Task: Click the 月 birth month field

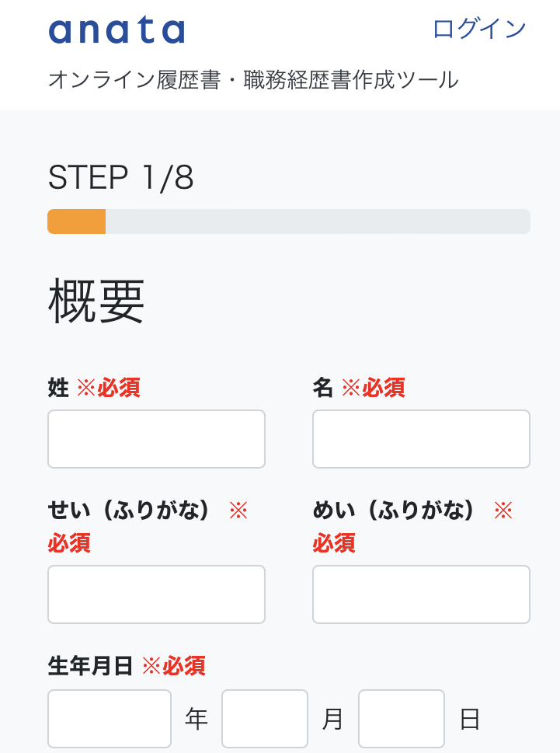Action: click(264, 718)
